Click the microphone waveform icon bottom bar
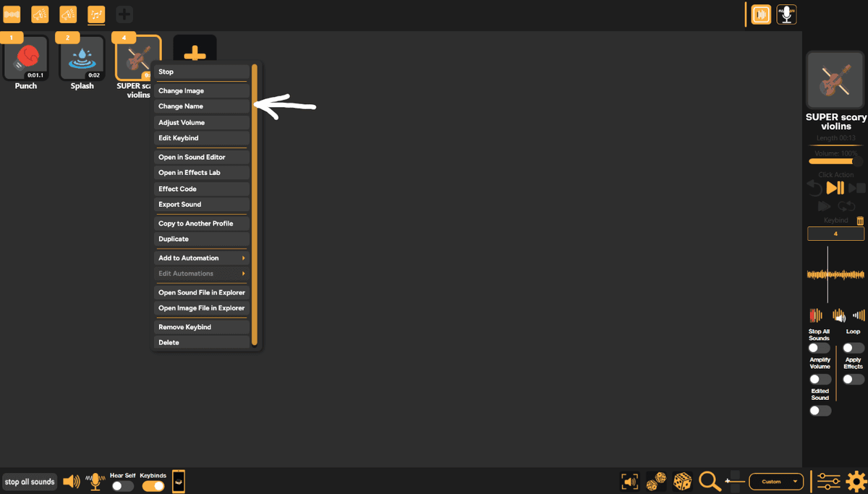Screen dimensions: 868x494 point(95,482)
